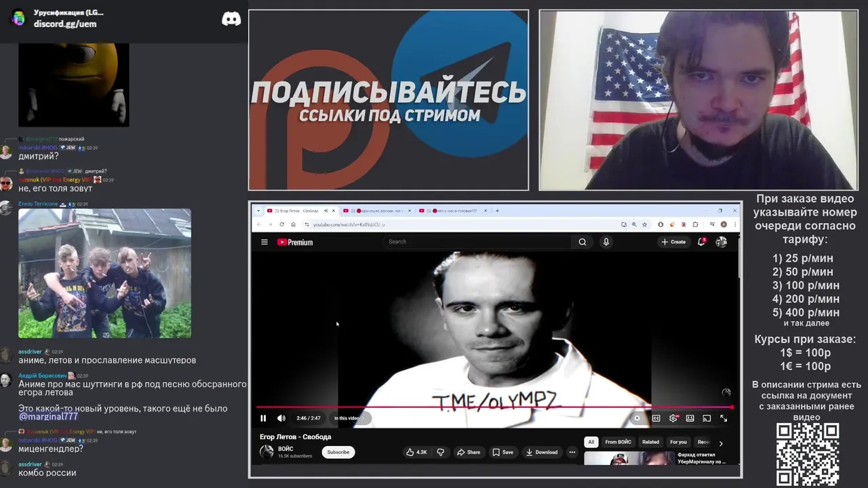Image resolution: width=868 pixels, height=488 pixels.
Task: Save the video to a playlist
Action: pyautogui.click(x=503, y=452)
